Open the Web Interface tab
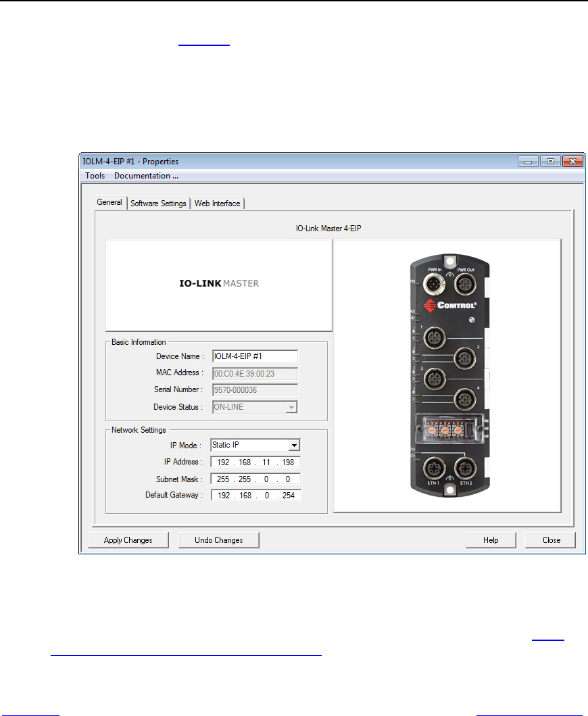The image size is (588, 716). (x=218, y=204)
